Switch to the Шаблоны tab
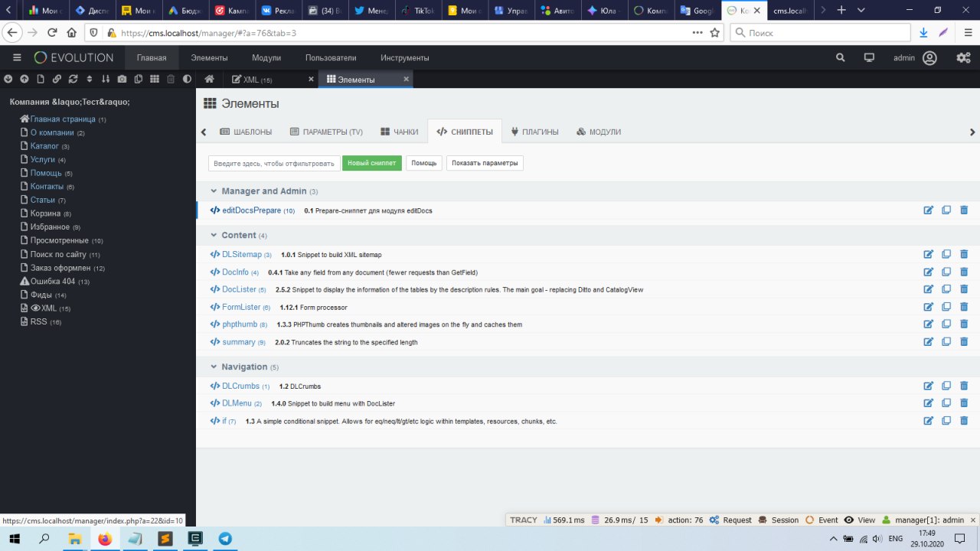The height and width of the screenshot is (551, 980). coord(246,132)
